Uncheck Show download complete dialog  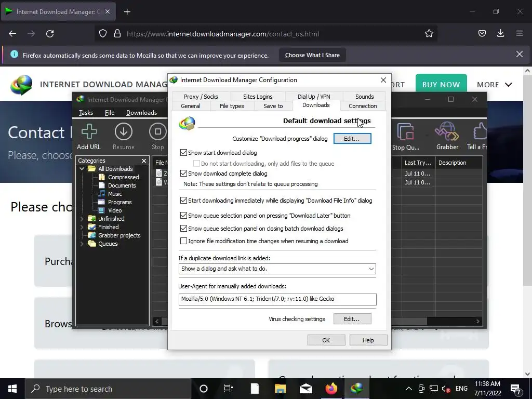(x=183, y=174)
